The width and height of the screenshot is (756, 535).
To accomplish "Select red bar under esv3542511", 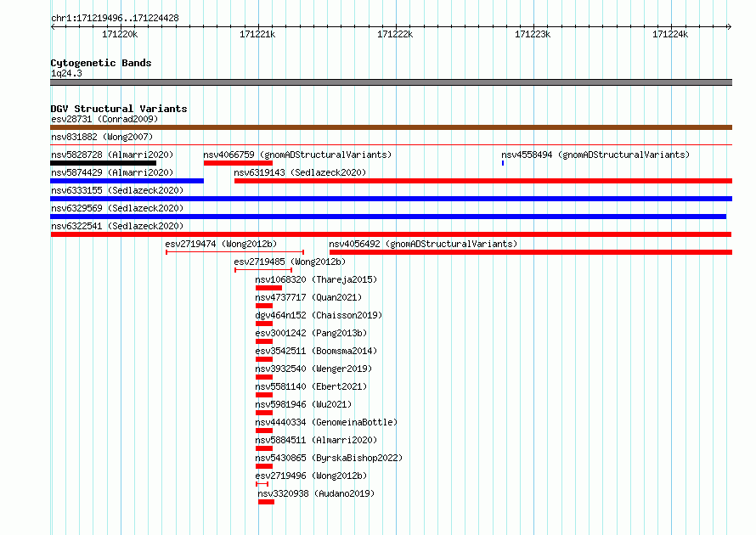I will (x=264, y=359).
